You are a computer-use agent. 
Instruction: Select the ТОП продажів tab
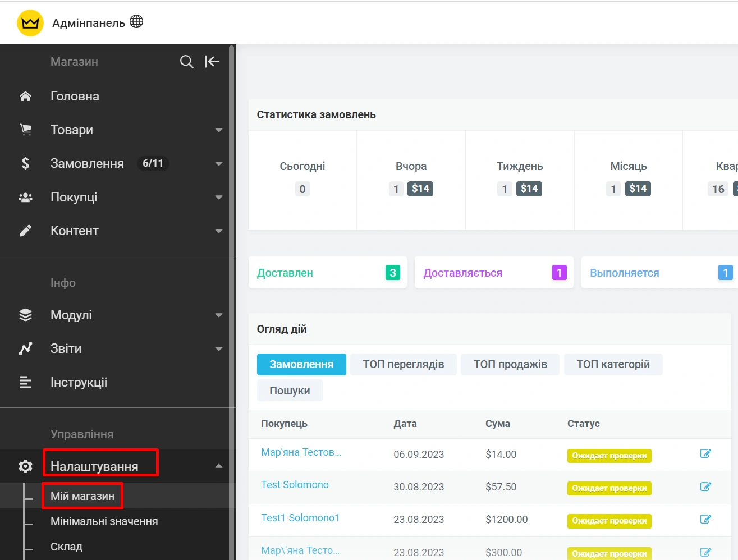pos(510,364)
